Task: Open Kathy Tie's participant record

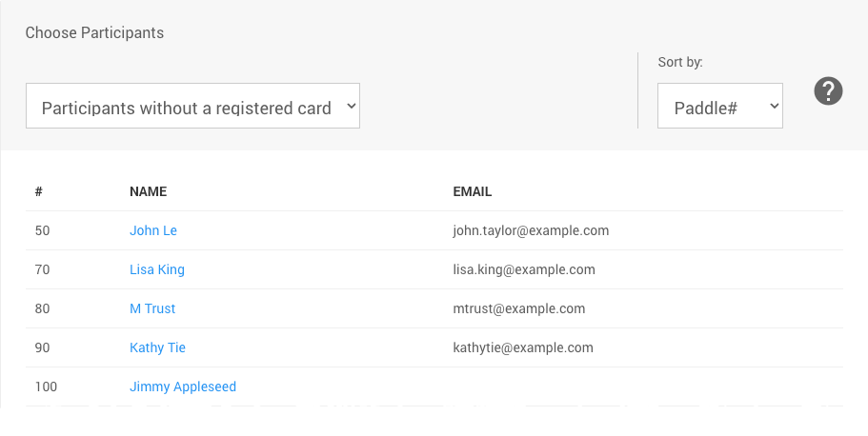Action: click(157, 347)
